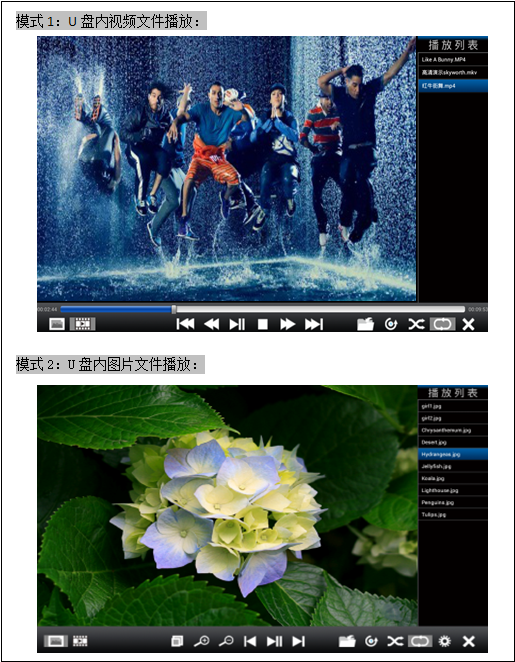Open Jellyfish.jpg from the image playlist

[453, 466]
